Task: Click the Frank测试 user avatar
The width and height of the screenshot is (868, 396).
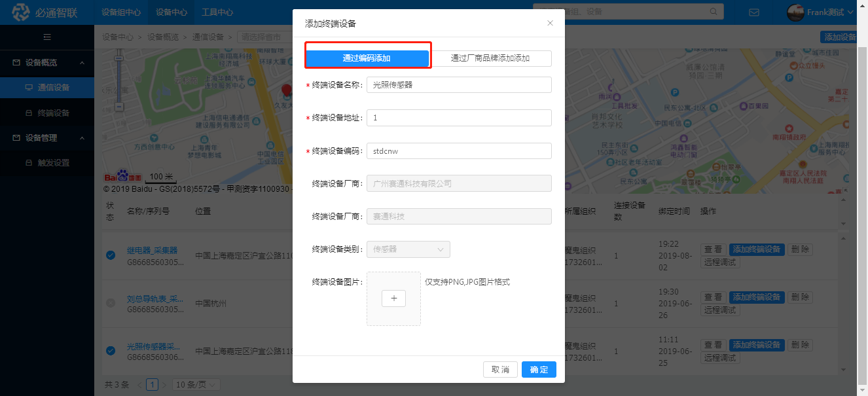Action: pyautogui.click(x=795, y=12)
